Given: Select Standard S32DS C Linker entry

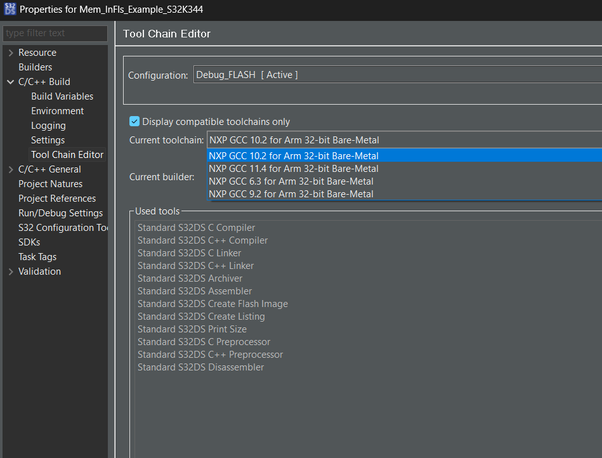Looking at the screenshot, I should 189,253.
